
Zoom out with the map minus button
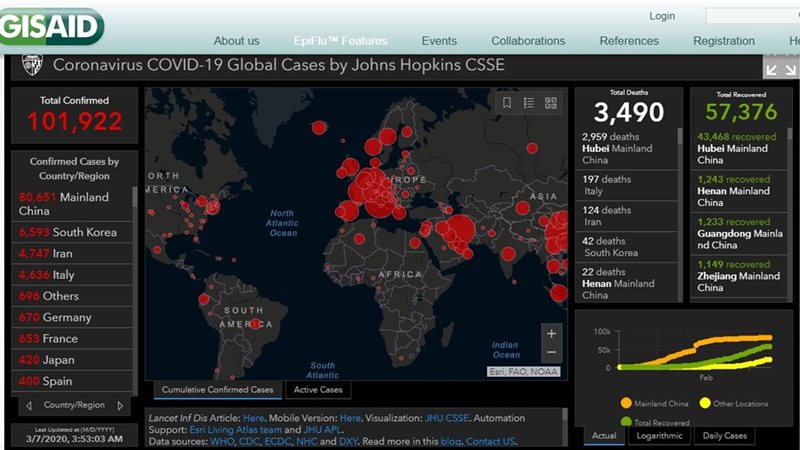(552, 352)
